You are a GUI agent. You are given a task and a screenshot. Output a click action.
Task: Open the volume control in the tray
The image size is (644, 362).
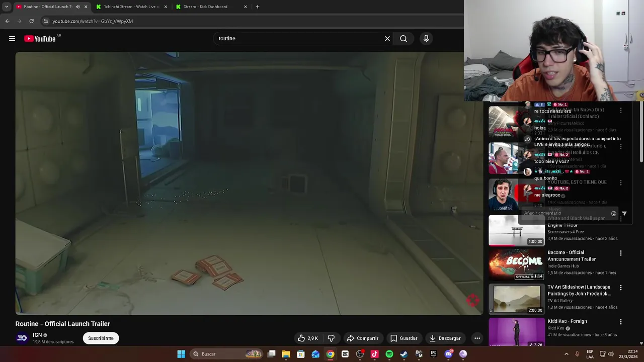(610, 354)
